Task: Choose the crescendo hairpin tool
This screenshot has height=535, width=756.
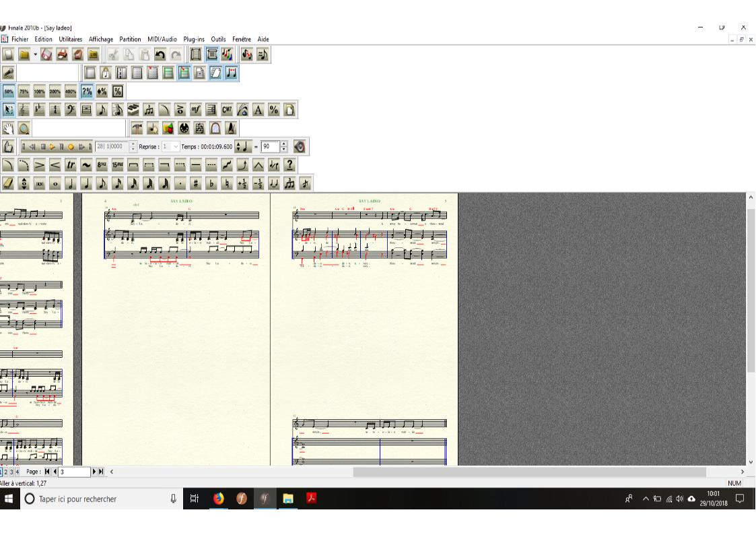Action: click(53, 165)
